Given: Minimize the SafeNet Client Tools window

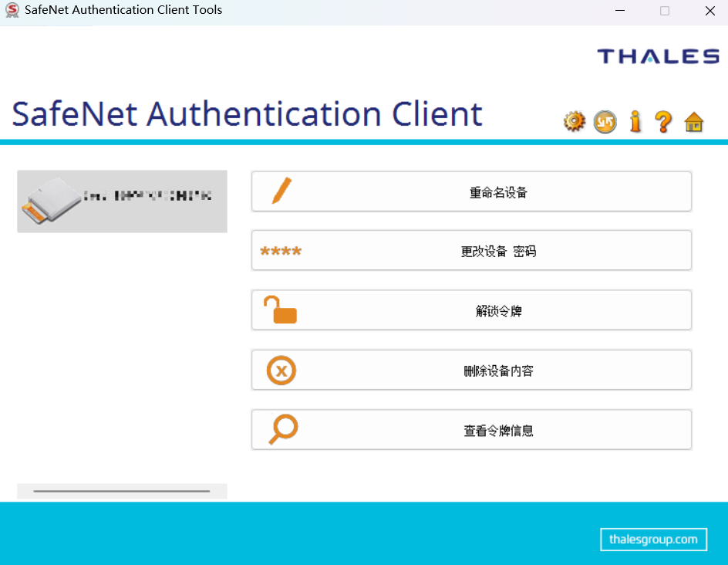Looking at the screenshot, I should pyautogui.click(x=620, y=10).
